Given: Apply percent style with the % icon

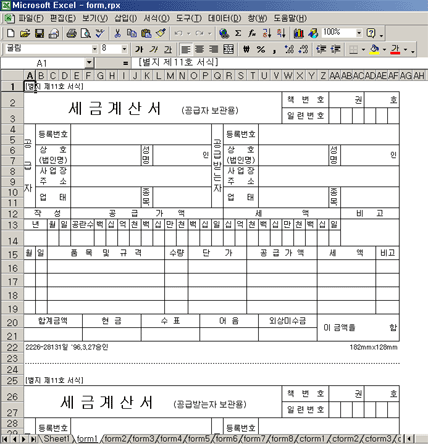Looking at the screenshot, I should (261, 50).
